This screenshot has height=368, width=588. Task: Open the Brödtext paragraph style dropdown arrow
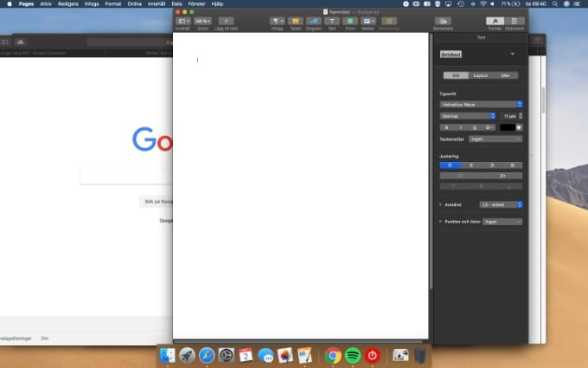pyautogui.click(x=512, y=54)
